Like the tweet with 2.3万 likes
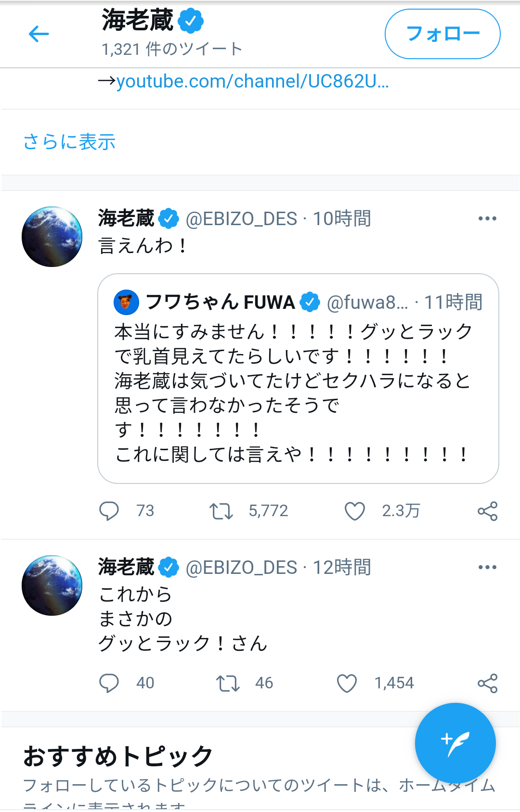This screenshot has width=520, height=812. tap(355, 511)
